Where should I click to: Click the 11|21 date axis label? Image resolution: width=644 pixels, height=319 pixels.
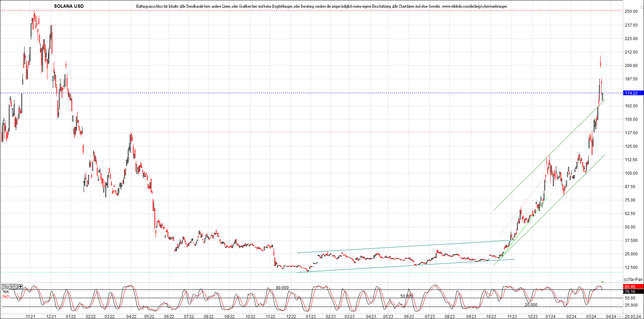(31, 317)
